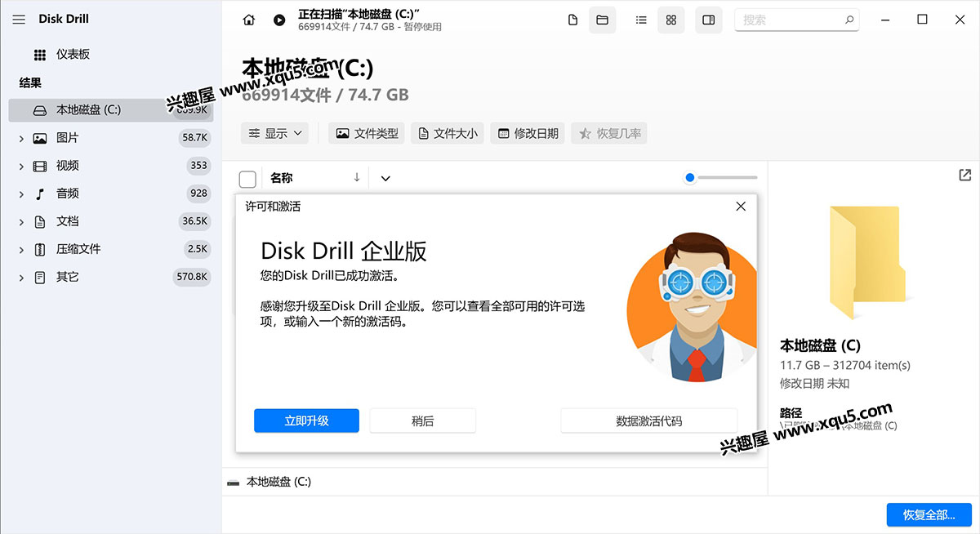Select 本地磁盘 (C:) in sidebar results

click(110, 110)
